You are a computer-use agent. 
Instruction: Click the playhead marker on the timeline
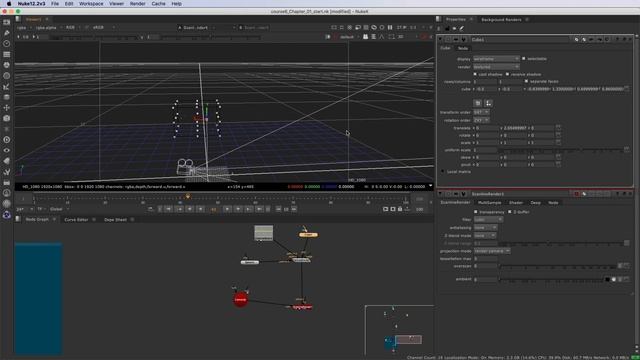click(x=188, y=196)
